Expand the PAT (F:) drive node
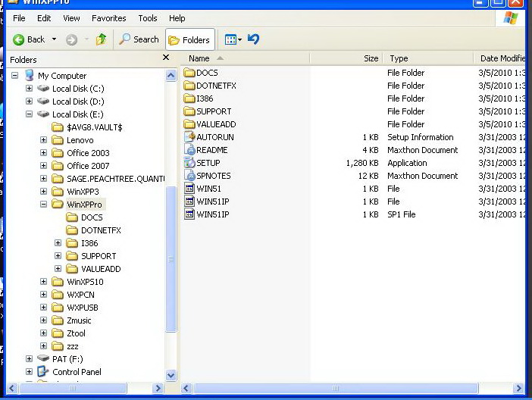Image resolution: width=532 pixels, height=400 pixels. point(30,358)
